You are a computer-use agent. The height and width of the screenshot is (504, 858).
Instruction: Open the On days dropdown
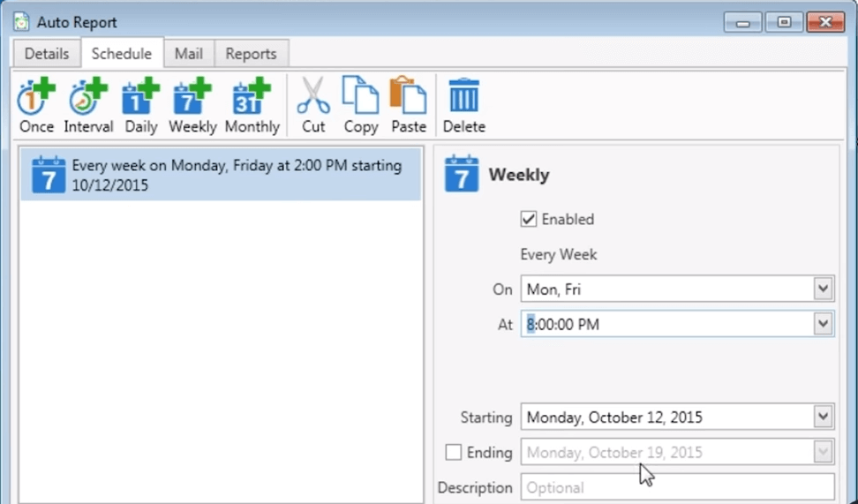(823, 289)
